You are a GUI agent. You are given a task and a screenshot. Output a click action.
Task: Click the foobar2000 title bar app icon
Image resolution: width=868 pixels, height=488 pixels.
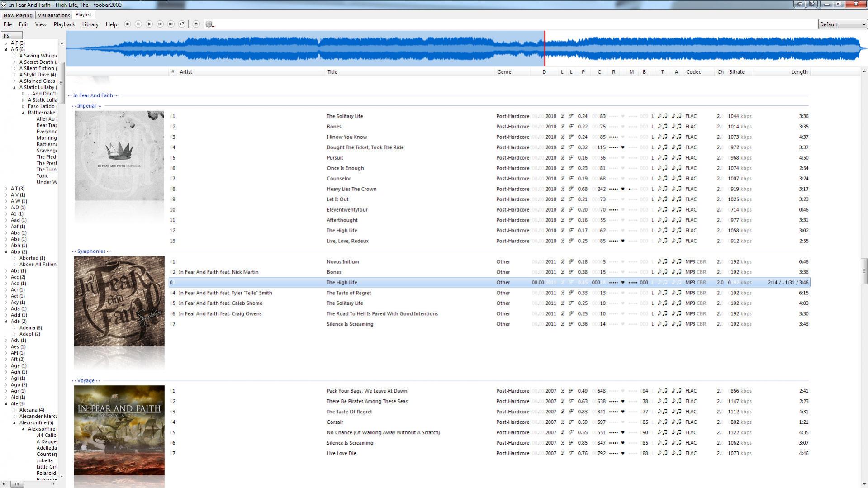4,5
